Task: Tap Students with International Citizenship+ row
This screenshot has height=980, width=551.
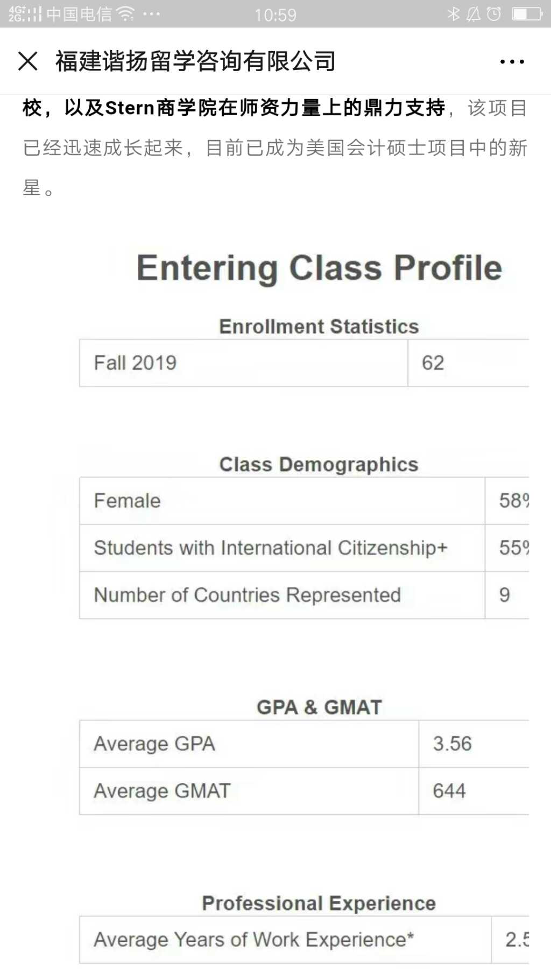Action: pyautogui.click(x=304, y=548)
